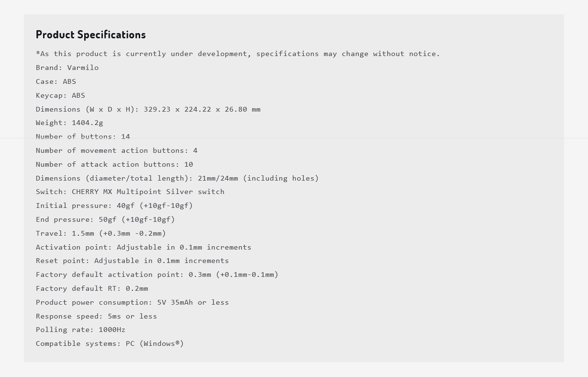The image size is (588, 377).
Task: Click the Reset point adjustable line
Action: pos(132,261)
